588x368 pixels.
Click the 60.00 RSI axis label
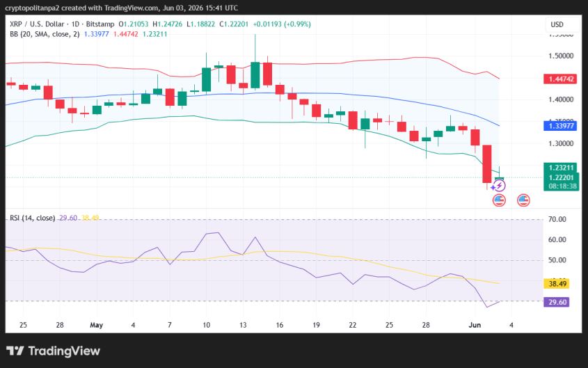coord(557,240)
